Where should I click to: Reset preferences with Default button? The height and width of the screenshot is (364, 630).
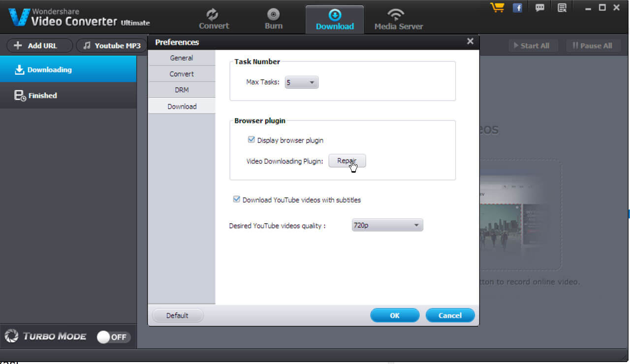177,316
